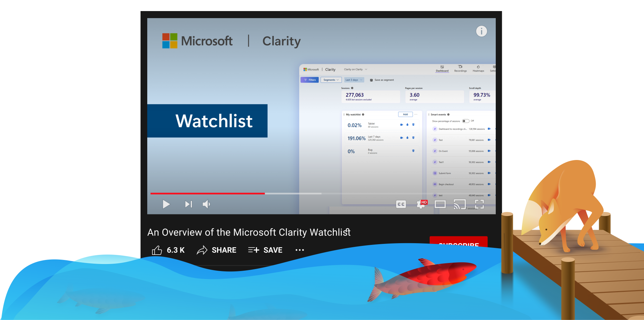View recordings for the Tablet watchlist item
This screenshot has height=320, width=644.
coord(401,125)
